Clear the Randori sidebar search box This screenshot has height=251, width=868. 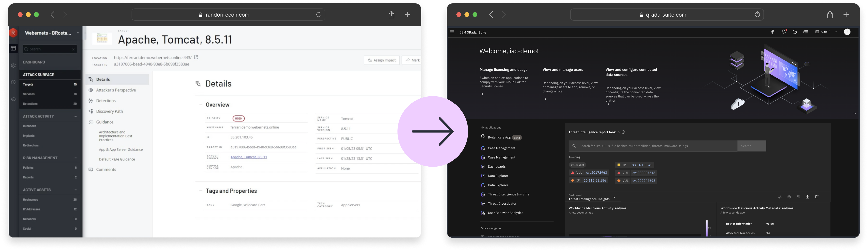[73, 49]
